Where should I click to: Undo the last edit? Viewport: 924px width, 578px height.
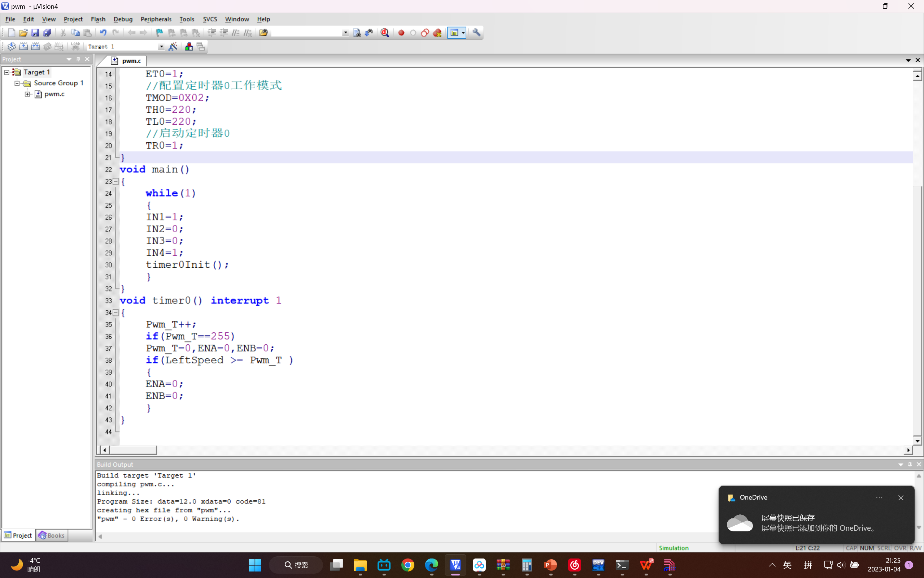(x=103, y=33)
